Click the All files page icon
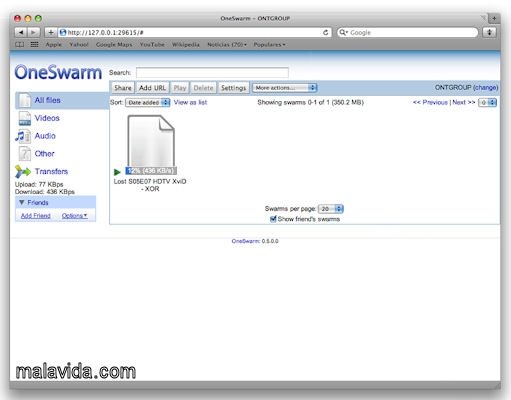511x400 pixels. (x=25, y=100)
